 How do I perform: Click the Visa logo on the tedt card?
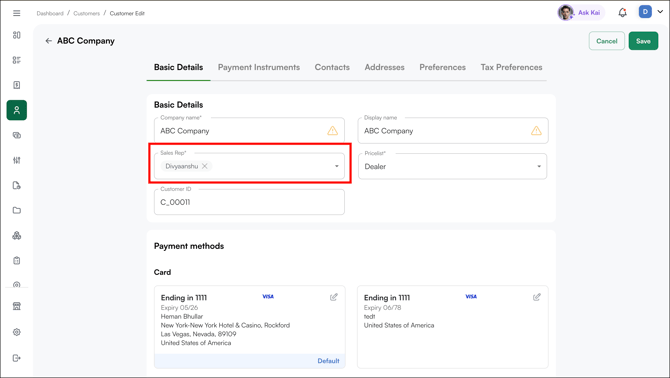471,296
